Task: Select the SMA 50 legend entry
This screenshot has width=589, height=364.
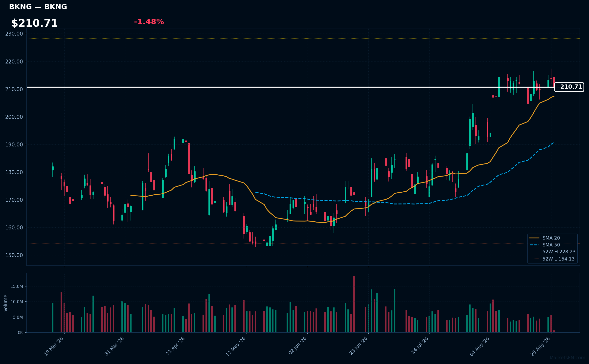Action: click(544, 245)
